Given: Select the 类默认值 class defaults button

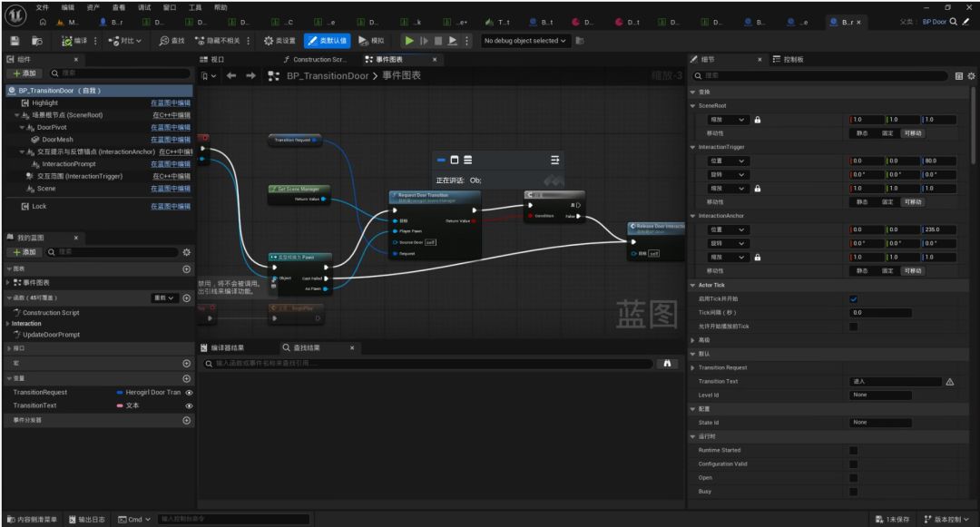Looking at the screenshot, I should coord(328,41).
